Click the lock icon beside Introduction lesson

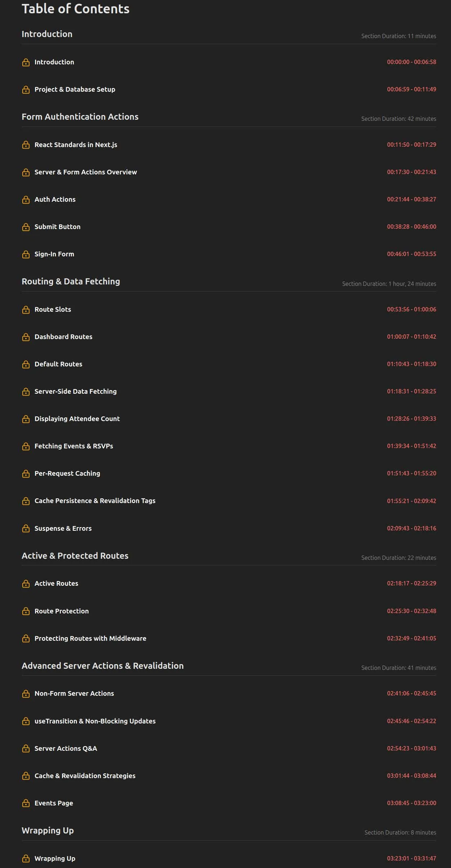26,62
